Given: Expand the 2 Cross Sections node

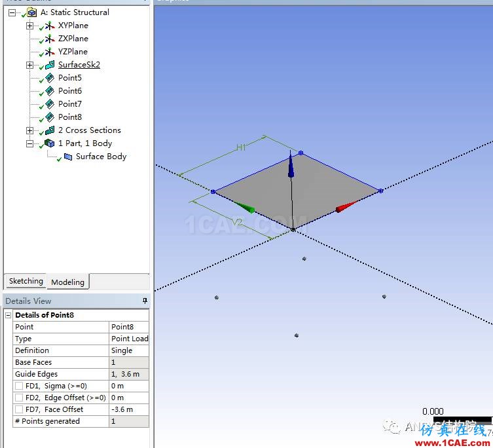Looking at the screenshot, I should pyautogui.click(x=29, y=130).
